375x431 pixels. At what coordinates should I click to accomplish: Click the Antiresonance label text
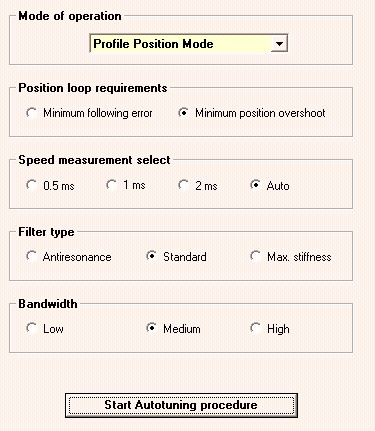tap(77, 257)
